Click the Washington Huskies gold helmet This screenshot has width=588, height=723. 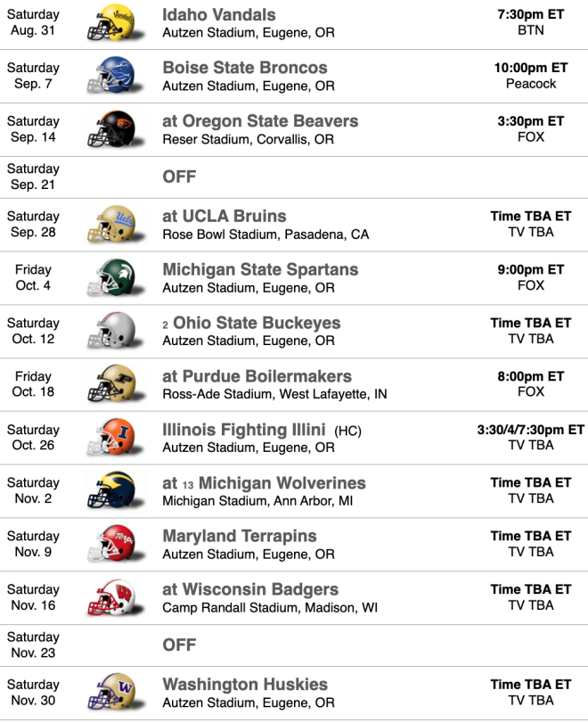[116, 692]
